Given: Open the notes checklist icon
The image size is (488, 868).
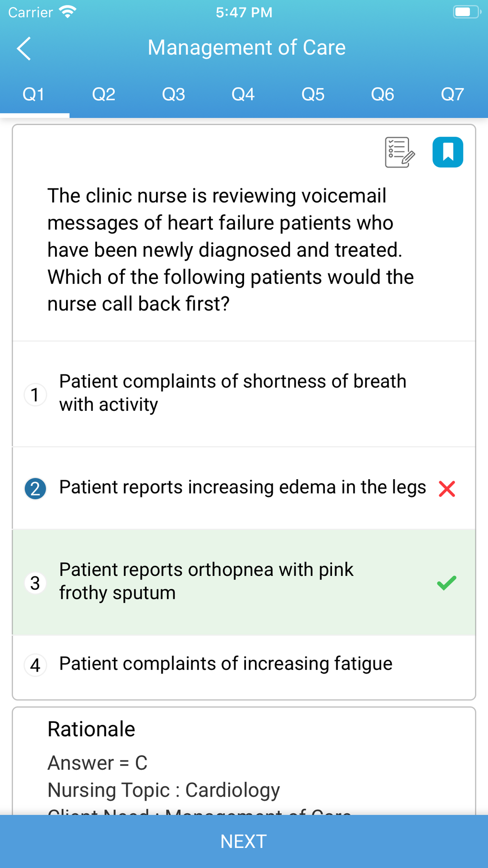Looking at the screenshot, I should point(399,152).
